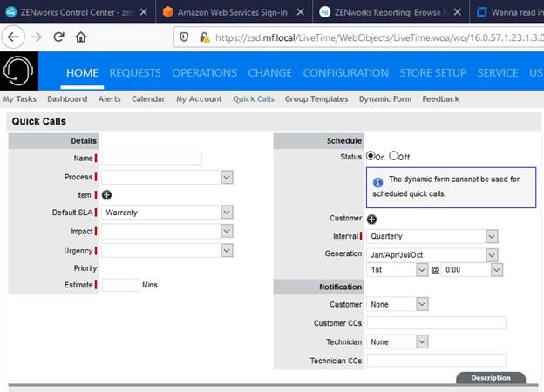
Task: Set Schedule Status to Off
Action: pyautogui.click(x=393, y=156)
